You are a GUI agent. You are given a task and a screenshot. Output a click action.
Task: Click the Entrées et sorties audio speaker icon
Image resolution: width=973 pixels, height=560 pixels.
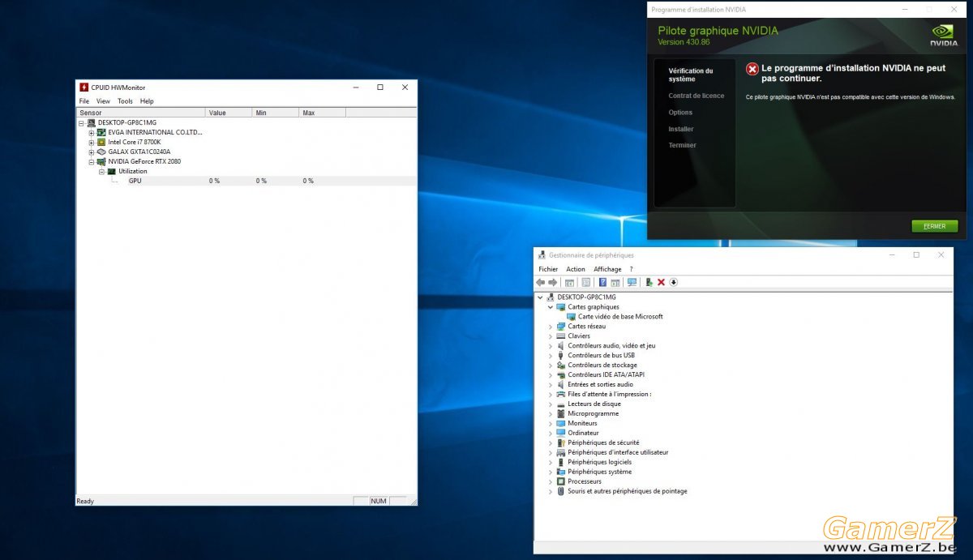[561, 385]
